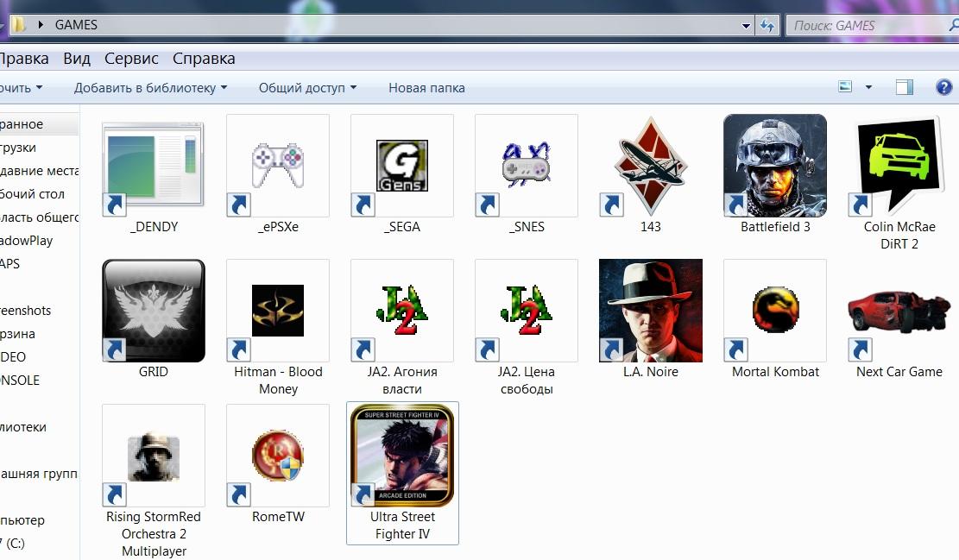Click the Battlefield 3 file name

(775, 227)
